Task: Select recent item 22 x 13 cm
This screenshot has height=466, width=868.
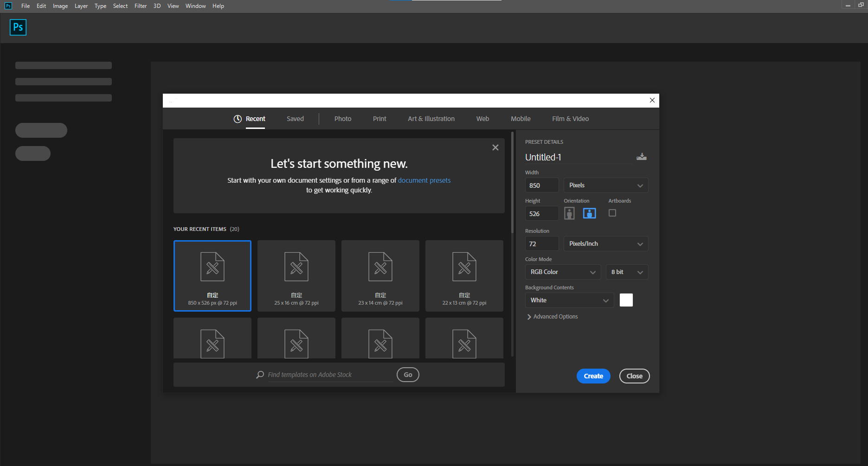Action: [464, 276]
